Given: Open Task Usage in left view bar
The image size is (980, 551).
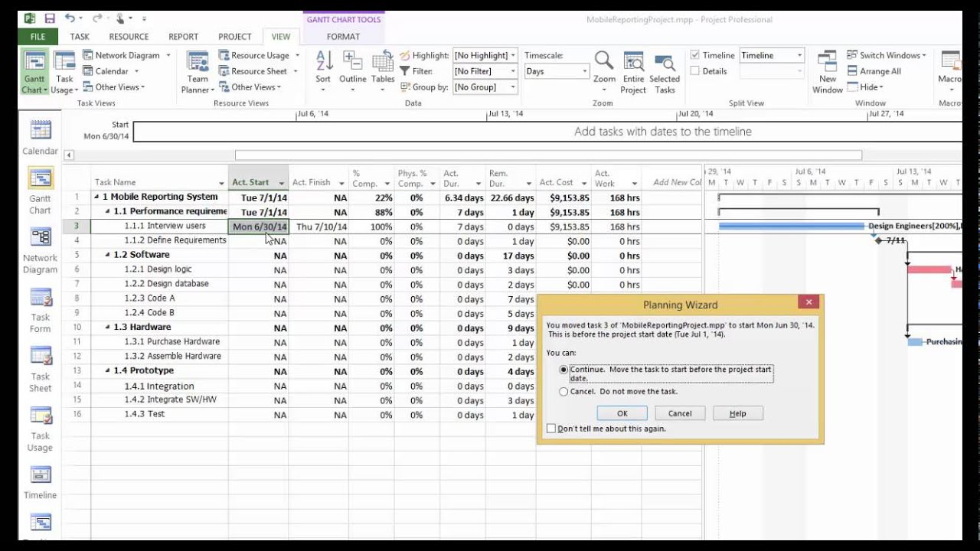Looking at the screenshot, I should coord(40,429).
